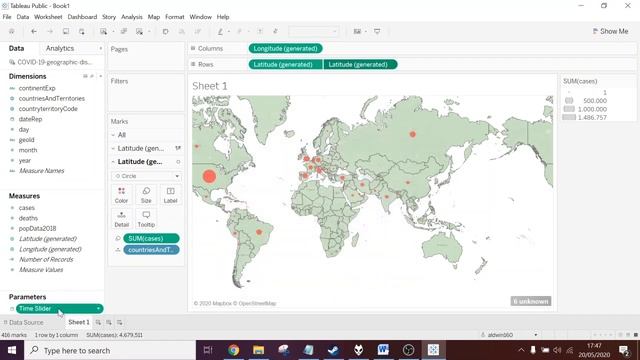Screen dimensions: 640x360
Task: Click the Dimensions view-as-grid icon
Action: tap(85, 76)
